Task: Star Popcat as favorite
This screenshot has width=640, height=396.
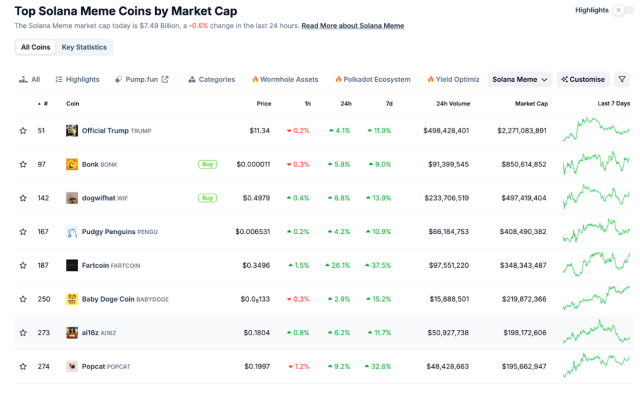Action: click(23, 366)
